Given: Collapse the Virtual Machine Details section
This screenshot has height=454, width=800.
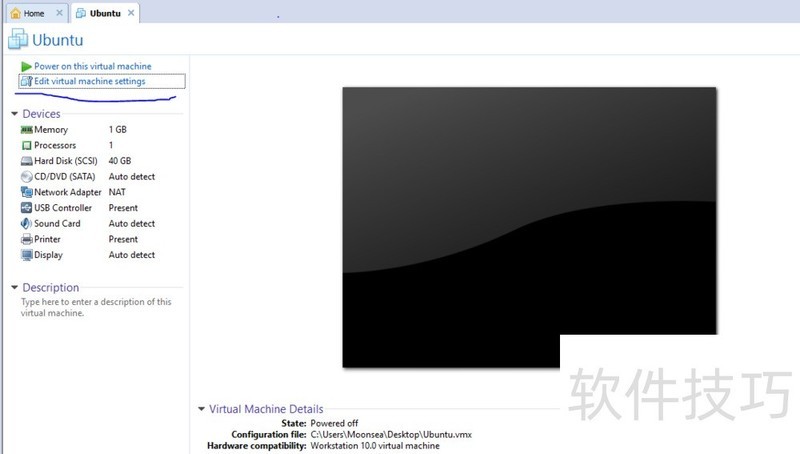Looking at the screenshot, I should [x=201, y=409].
